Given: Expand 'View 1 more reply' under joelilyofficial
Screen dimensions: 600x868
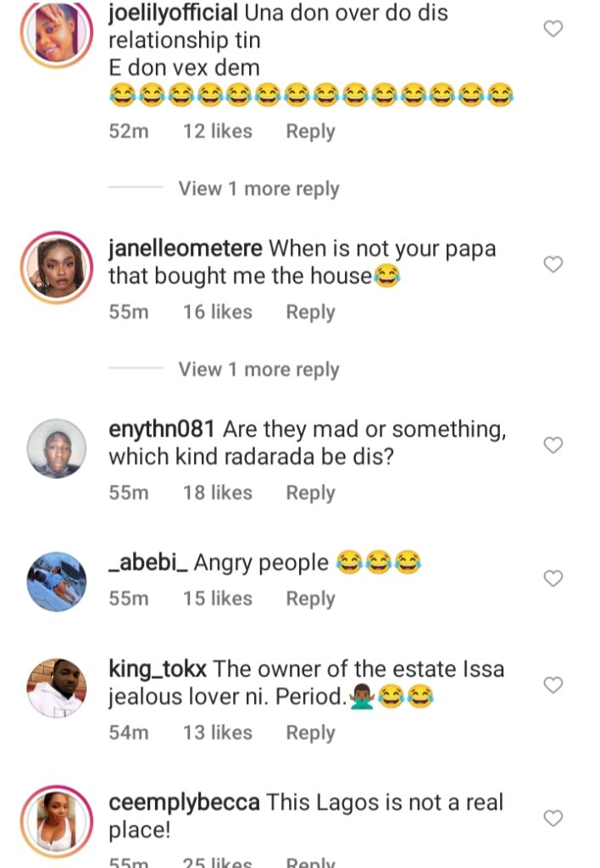Looking at the screenshot, I should (x=258, y=188).
